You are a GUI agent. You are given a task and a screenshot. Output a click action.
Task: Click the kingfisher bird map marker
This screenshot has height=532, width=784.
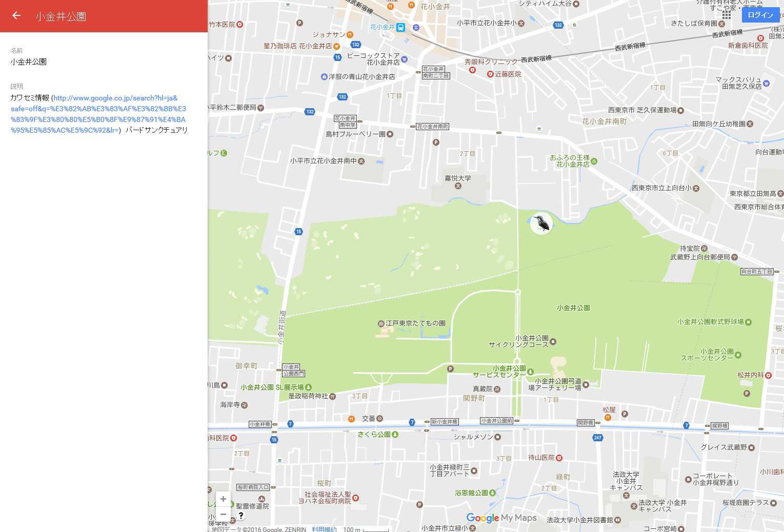pyautogui.click(x=541, y=223)
